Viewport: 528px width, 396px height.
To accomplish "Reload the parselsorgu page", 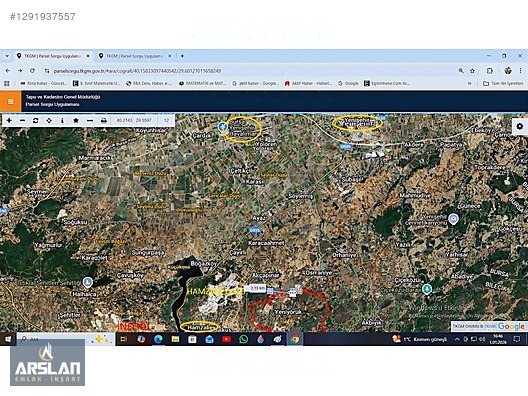I will [32, 71].
